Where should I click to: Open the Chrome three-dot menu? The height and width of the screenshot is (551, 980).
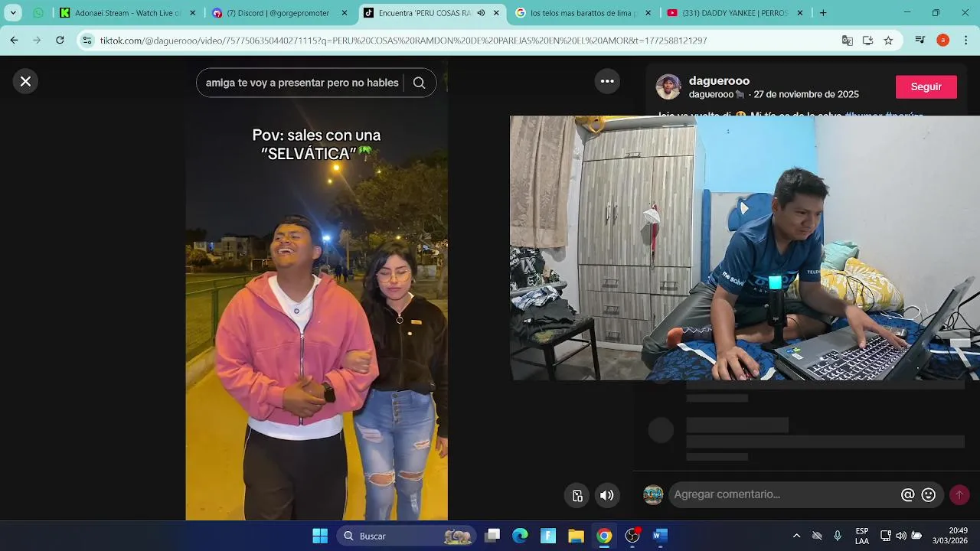[x=965, y=41]
